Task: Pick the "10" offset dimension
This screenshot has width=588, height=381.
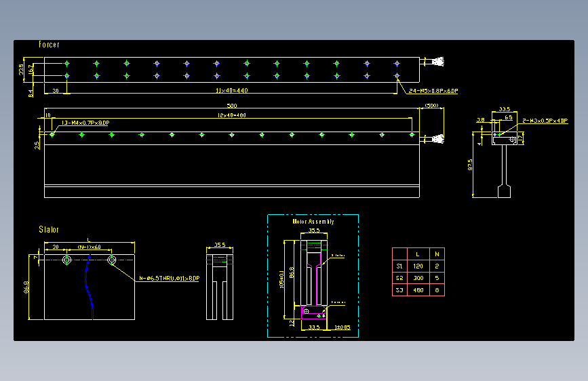Action: [47, 115]
